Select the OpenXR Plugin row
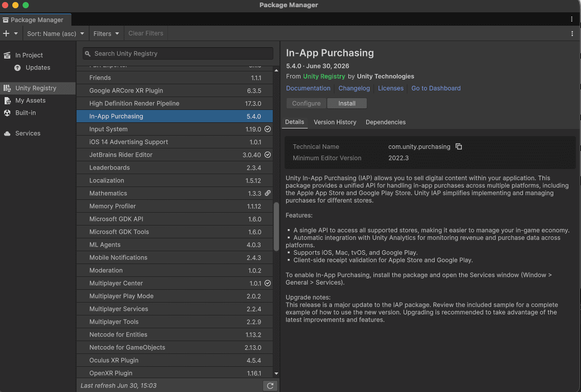 click(175, 372)
